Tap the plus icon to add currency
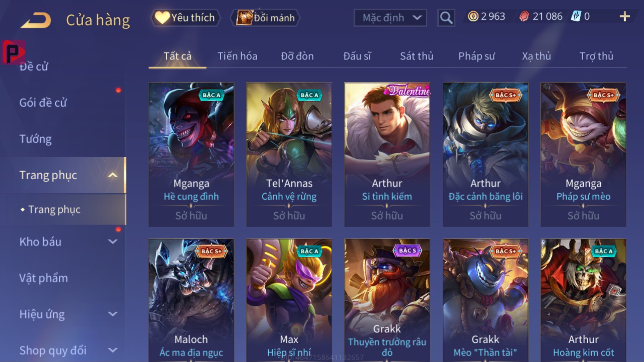644x362 pixels. click(x=625, y=16)
